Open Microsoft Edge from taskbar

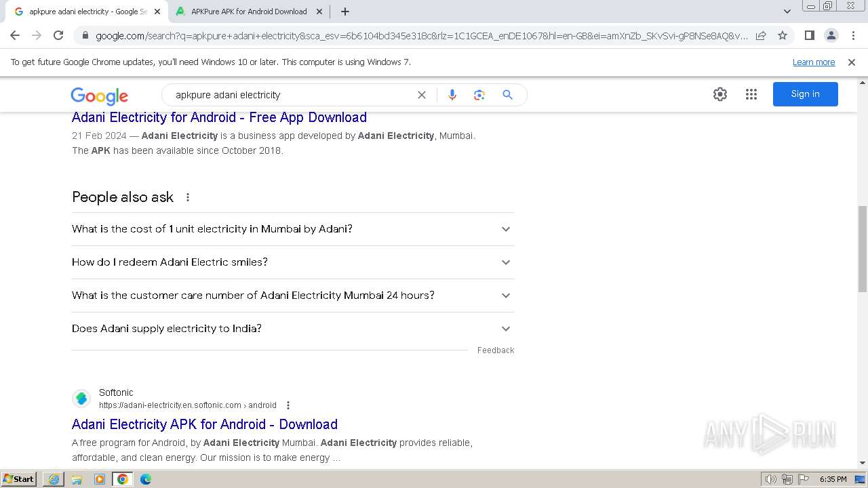[146, 479]
